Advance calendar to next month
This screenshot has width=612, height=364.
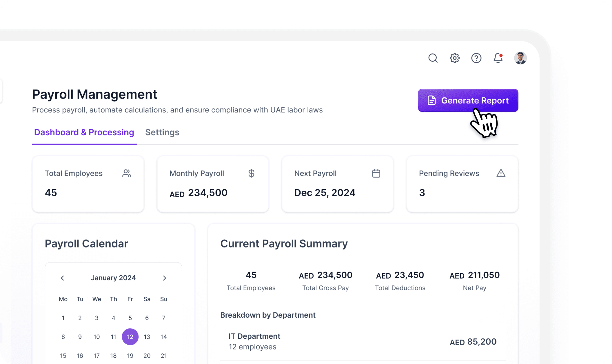[165, 278]
